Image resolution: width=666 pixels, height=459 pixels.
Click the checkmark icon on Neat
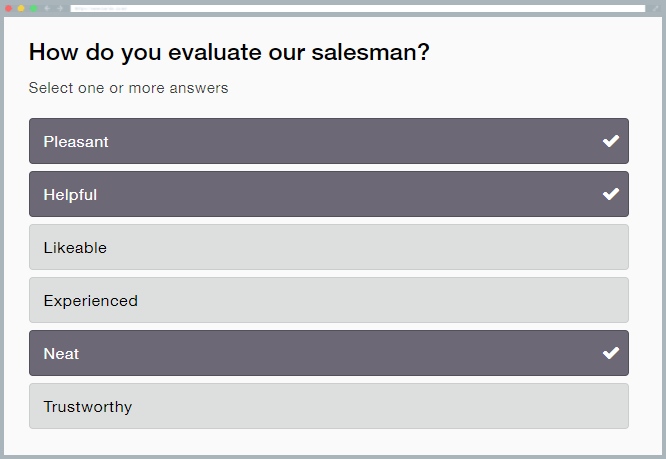611,353
